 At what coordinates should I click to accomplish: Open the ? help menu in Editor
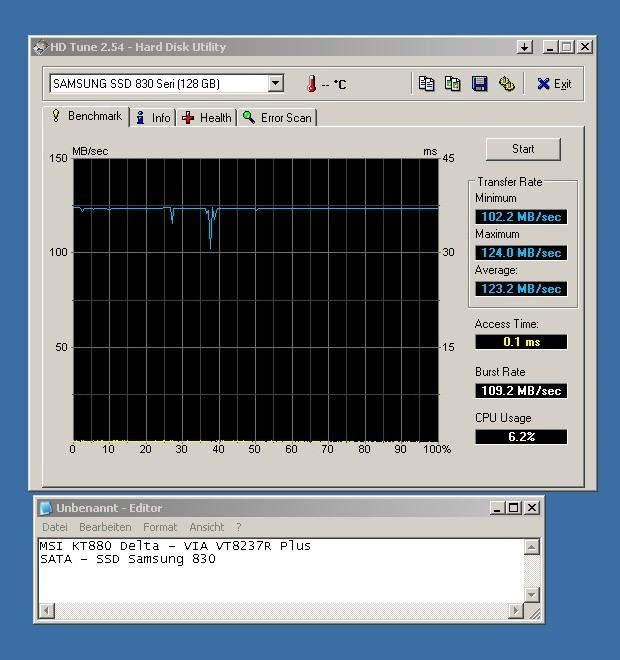(239, 527)
